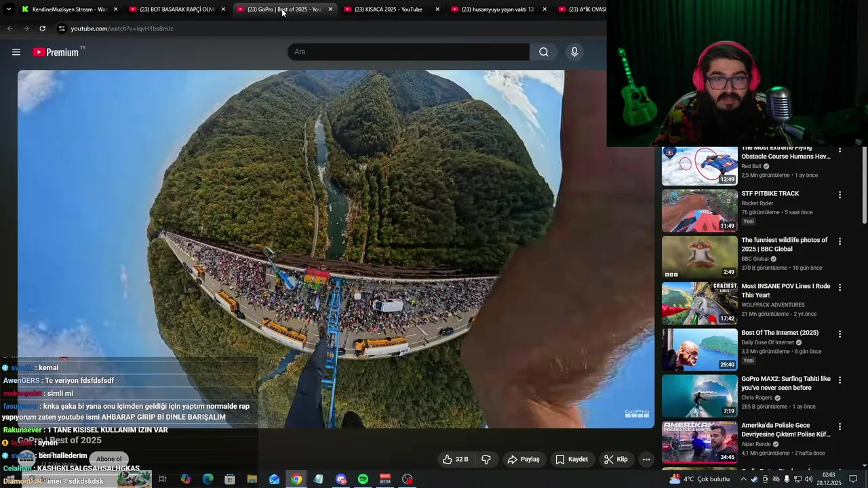
Task: Close the husamyuyu yayın vakti tab
Action: click(545, 9)
